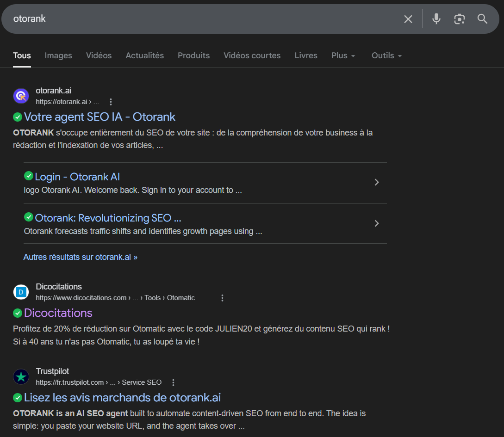Click the green checkmark beside Lisez les avis marchands
This screenshot has height=437, width=504.
click(18, 398)
